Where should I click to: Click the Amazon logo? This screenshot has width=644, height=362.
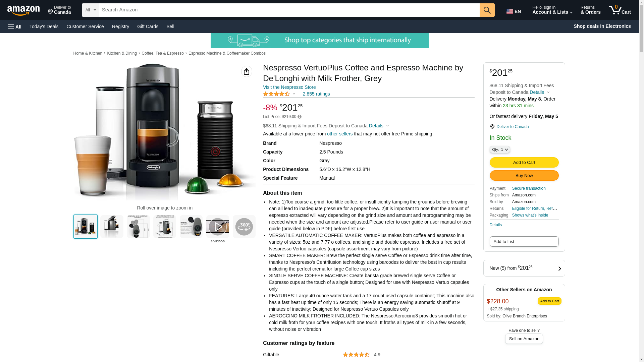click(23, 10)
